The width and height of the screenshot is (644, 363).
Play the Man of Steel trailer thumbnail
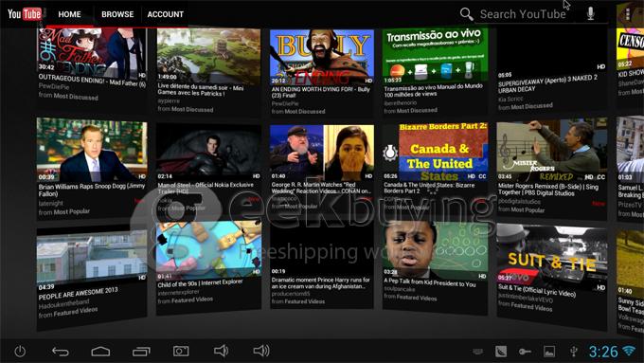(x=208, y=152)
